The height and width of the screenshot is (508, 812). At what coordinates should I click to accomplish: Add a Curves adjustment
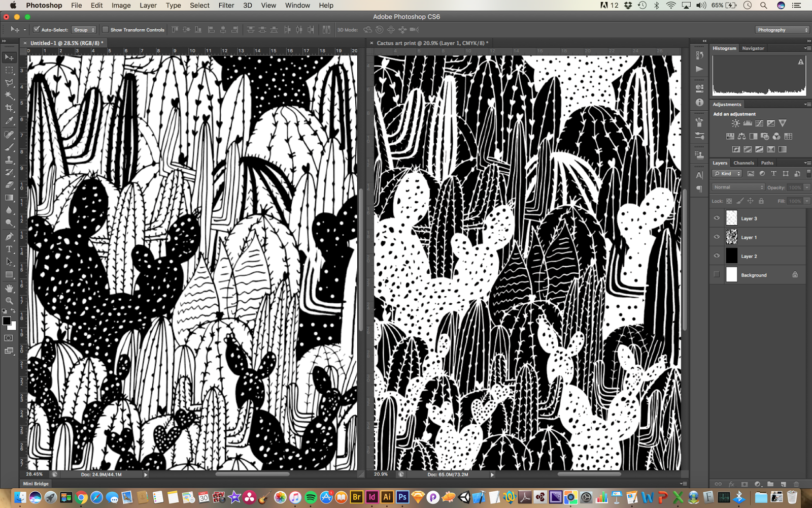pos(759,123)
